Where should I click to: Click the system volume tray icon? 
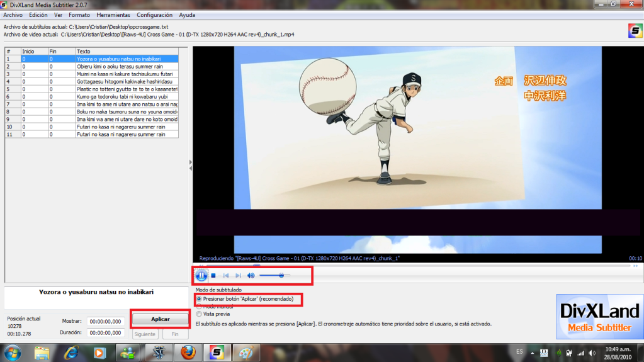pyautogui.click(x=592, y=353)
